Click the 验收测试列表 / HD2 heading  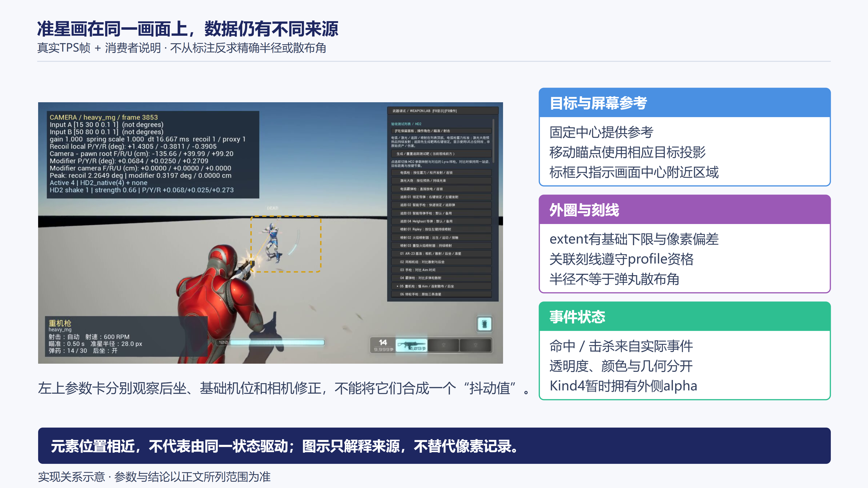(x=406, y=124)
